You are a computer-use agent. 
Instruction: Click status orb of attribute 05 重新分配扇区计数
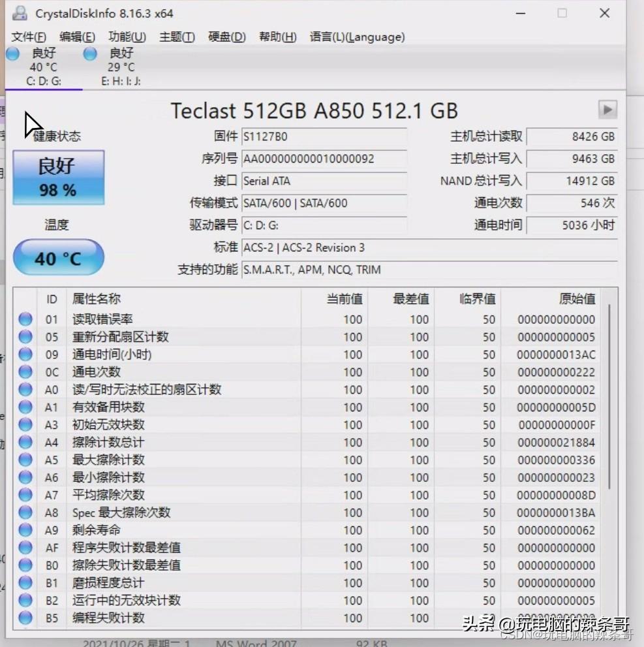(x=25, y=337)
